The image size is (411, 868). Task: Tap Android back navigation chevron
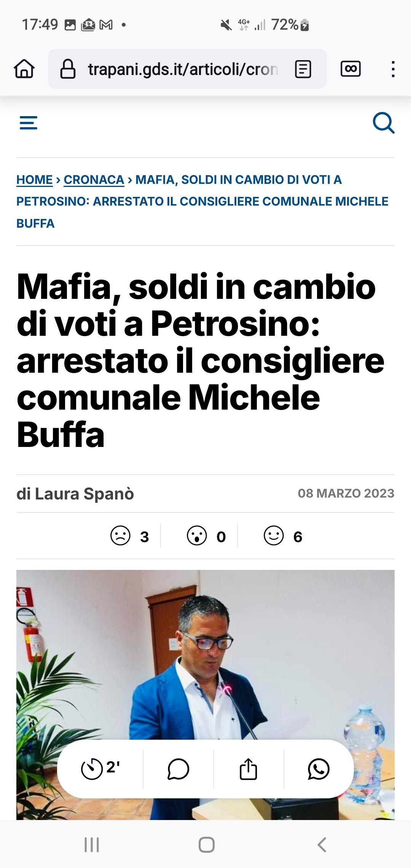(x=322, y=845)
